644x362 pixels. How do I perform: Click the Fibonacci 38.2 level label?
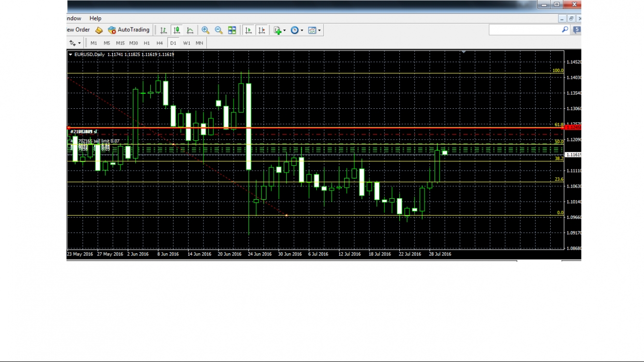[x=559, y=159]
